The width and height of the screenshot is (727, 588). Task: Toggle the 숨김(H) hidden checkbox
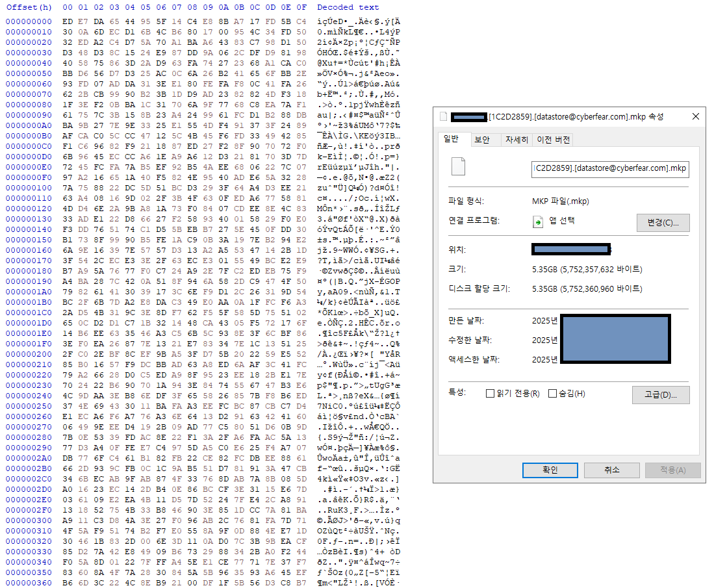[552, 394]
